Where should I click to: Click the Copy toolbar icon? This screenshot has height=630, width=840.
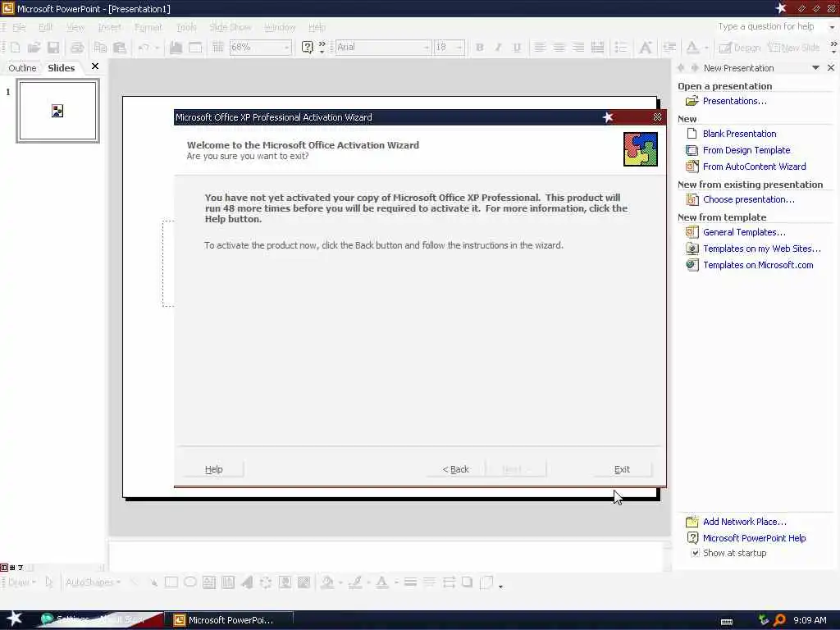[100, 47]
